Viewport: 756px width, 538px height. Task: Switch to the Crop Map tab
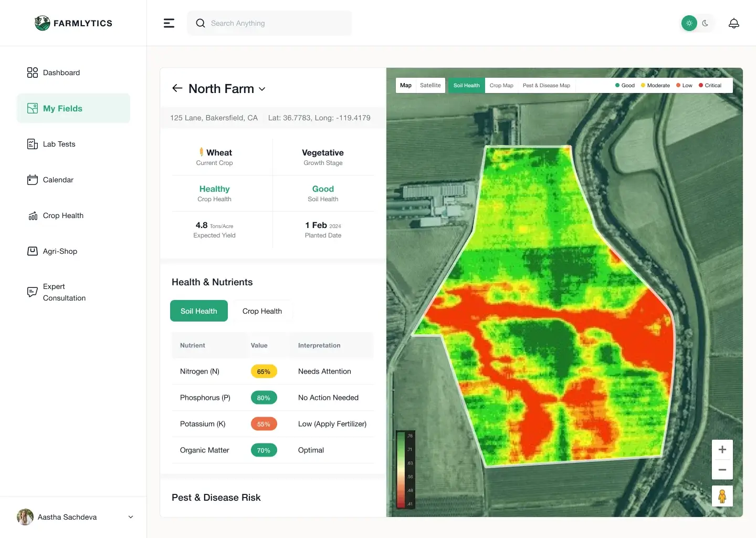click(501, 85)
